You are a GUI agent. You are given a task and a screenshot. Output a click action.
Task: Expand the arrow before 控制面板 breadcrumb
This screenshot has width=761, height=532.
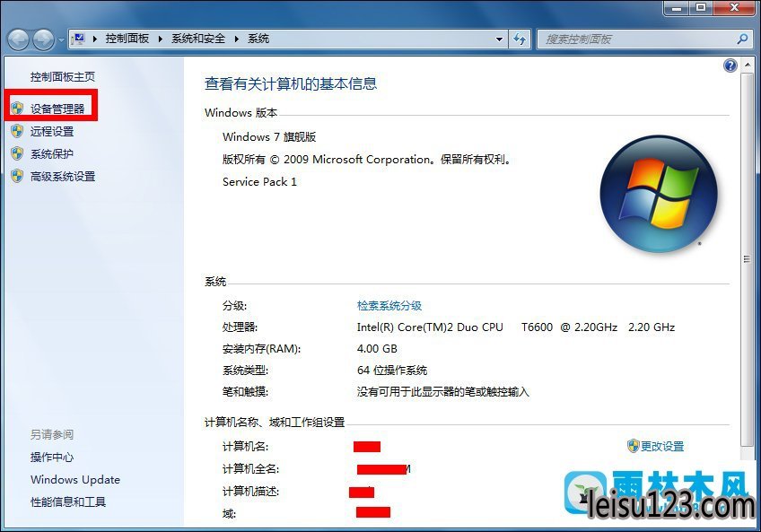point(95,39)
